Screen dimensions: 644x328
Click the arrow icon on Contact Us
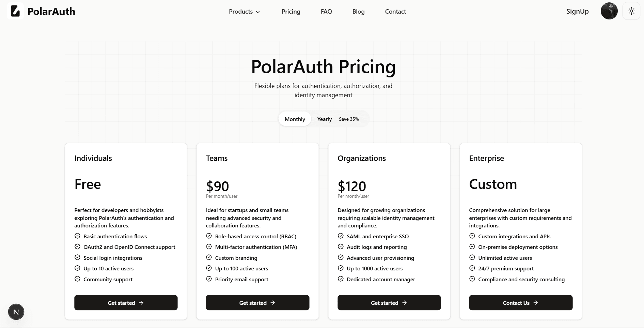(536, 303)
